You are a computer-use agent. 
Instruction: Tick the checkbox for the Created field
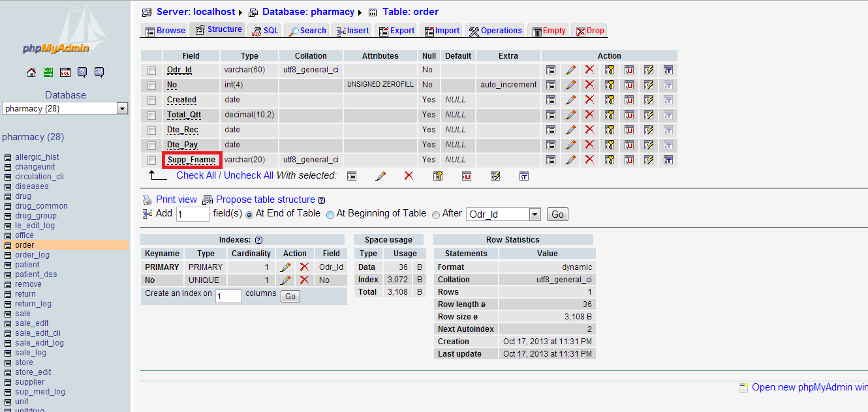point(151,100)
